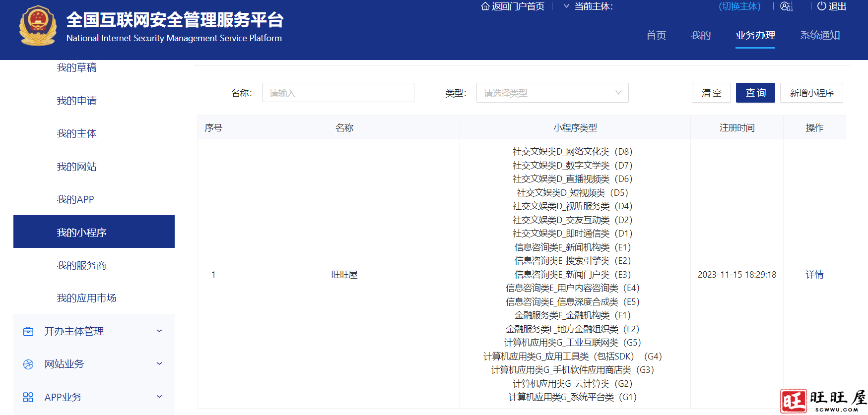Click the platform title 全国互联网安全管理服务平台
Viewport: 868px width, 415px height.
175,20
